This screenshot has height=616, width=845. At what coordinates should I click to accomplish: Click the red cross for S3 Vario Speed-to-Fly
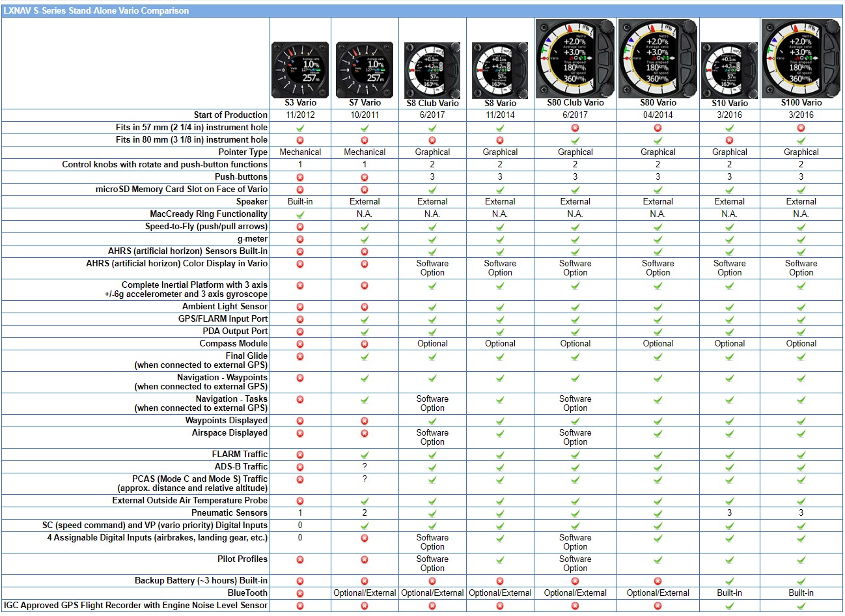coord(300,227)
